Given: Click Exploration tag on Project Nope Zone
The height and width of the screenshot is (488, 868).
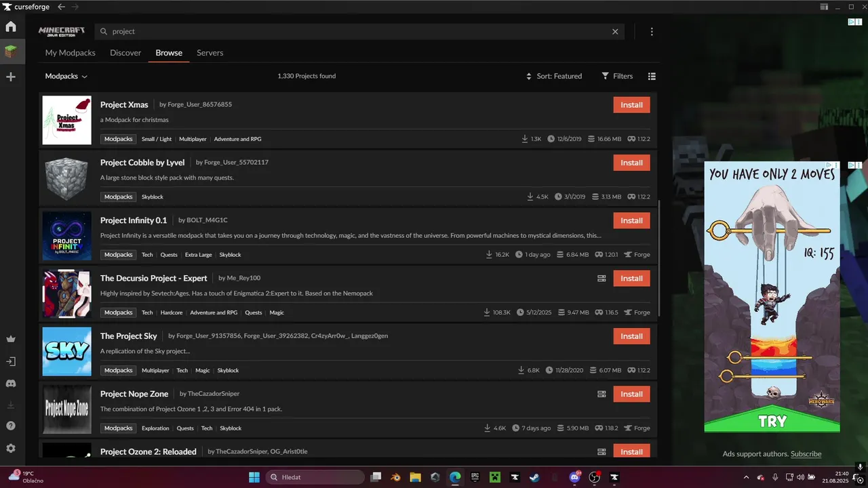Looking at the screenshot, I should click(x=155, y=428).
